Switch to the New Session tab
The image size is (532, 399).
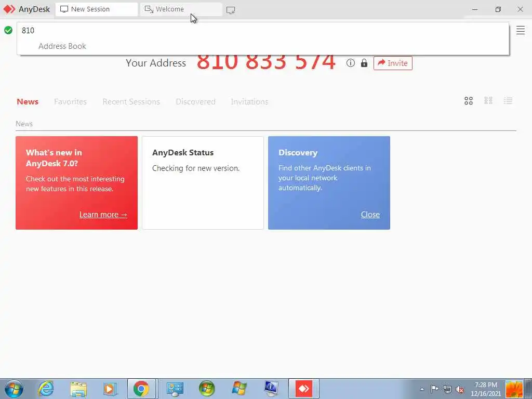(x=96, y=9)
